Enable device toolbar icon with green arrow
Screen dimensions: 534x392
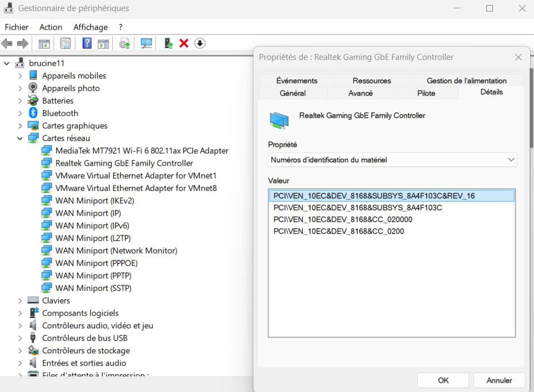(168, 43)
